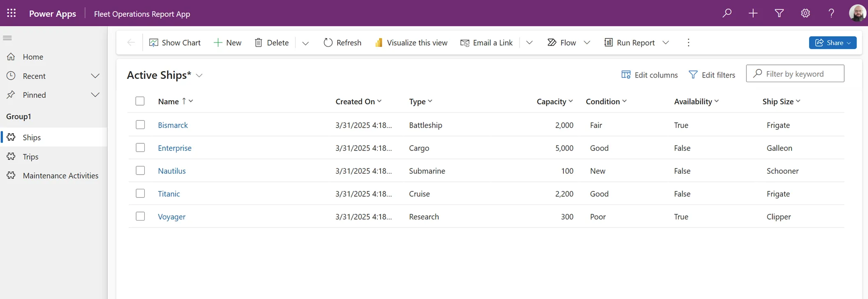Screen dimensions: 868x299
Task: Click Email a Link
Action: (487, 43)
